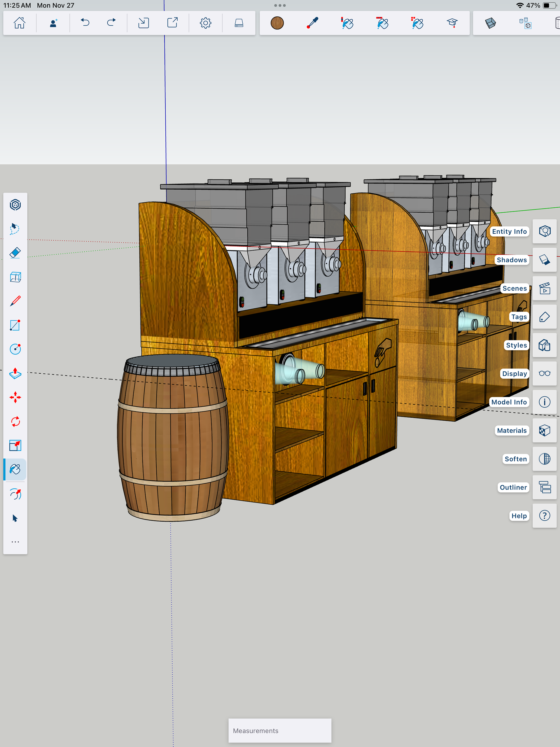Select the Pencil line tool
Image resolution: width=560 pixels, height=747 pixels.
click(x=15, y=300)
